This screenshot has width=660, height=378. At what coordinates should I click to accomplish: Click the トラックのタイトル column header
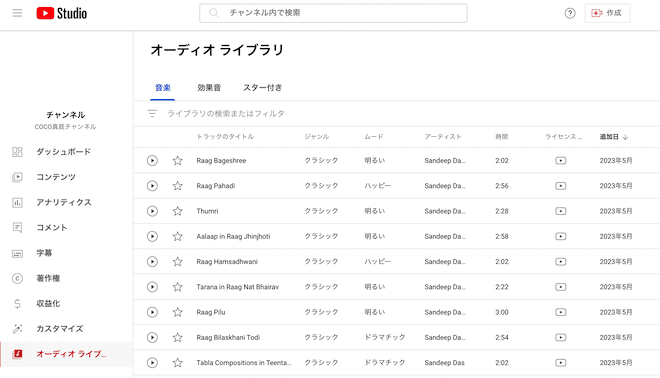click(225, 137)
